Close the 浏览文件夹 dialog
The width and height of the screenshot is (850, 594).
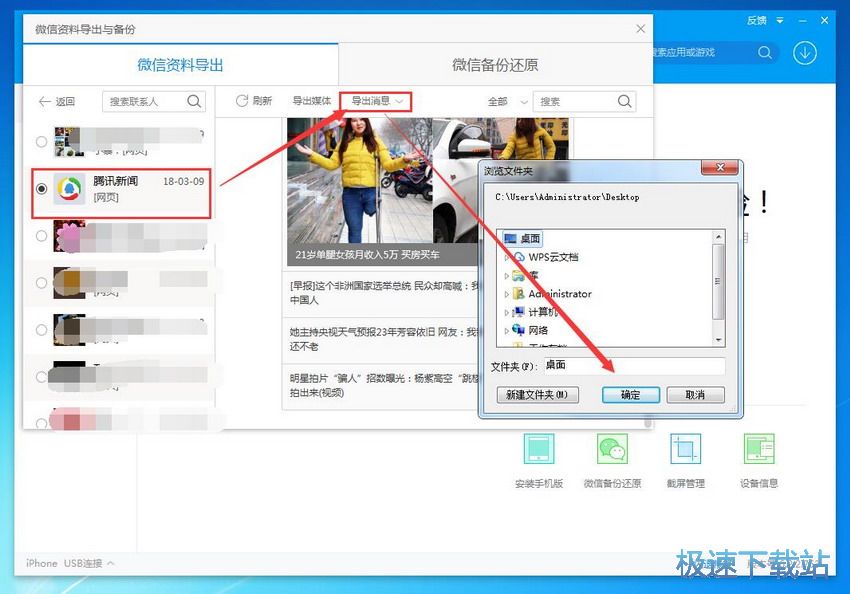click(720, 167)
